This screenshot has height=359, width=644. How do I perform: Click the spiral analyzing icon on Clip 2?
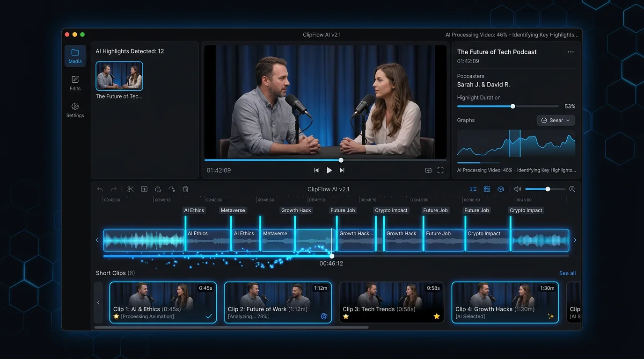point(324,316)
